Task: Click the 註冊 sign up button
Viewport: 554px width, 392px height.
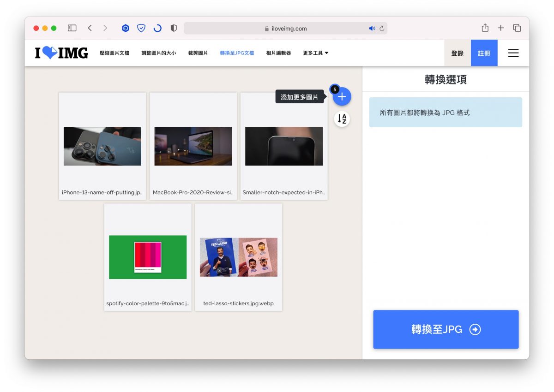Action: coord(484,53)
